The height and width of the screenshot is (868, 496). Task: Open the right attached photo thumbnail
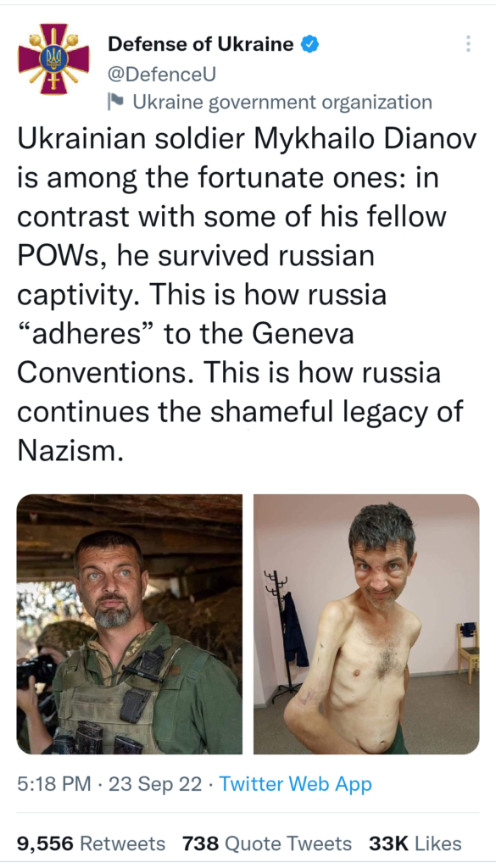366,624
